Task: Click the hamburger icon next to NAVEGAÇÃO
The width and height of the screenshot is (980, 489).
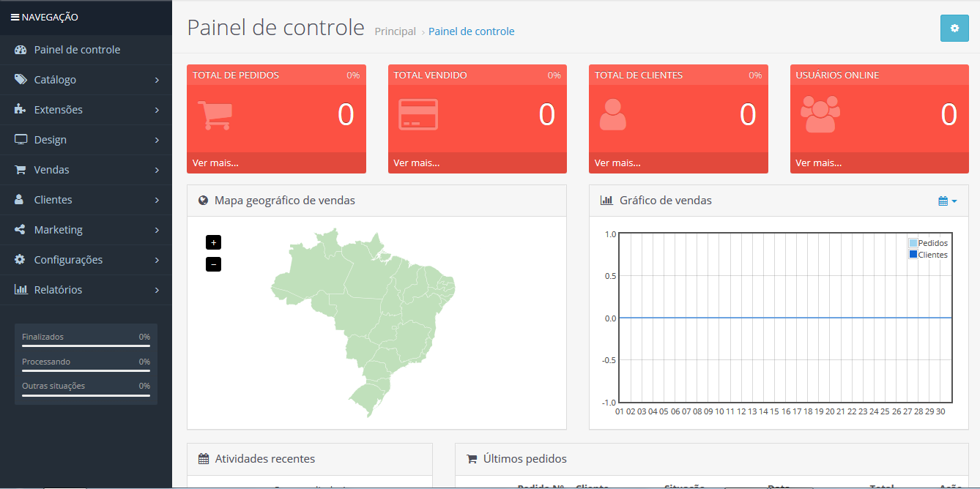Action: (x=16, y=16)
